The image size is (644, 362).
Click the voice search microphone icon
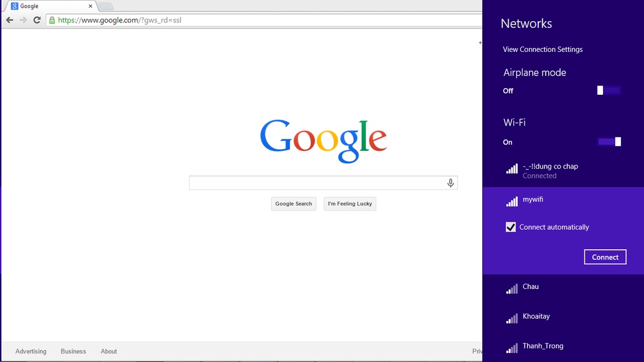click(x=450, y=183)
